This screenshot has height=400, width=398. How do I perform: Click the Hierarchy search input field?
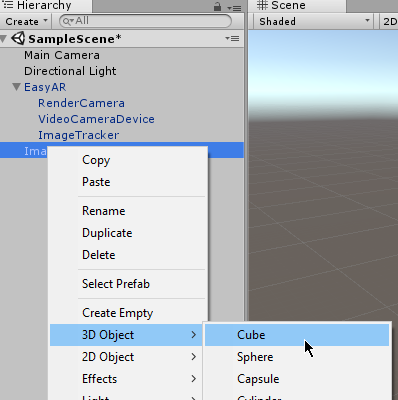[x=145, y=21]
